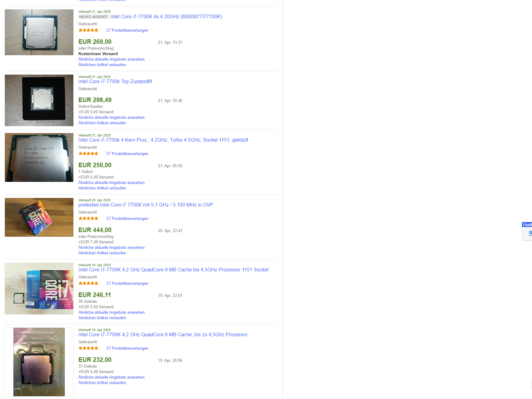Click 'Ähnlichen Artikel verkaufen' on the last listing

click(102, 383)
